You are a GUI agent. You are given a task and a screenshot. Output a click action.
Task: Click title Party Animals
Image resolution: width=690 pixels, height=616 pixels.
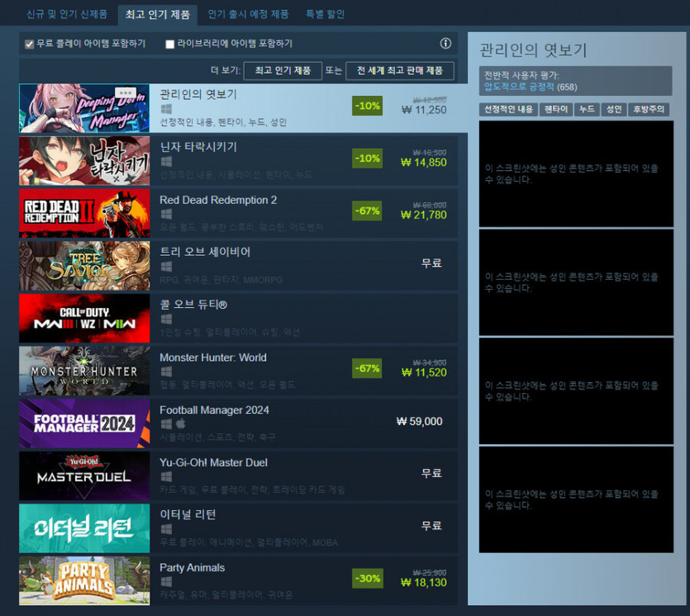192,567
